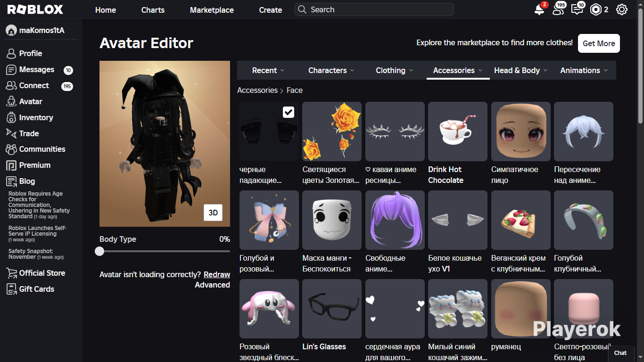Click the Body Type slider handle
The width and height of the screenshot is (644, 362).
(x=99, y=251)
